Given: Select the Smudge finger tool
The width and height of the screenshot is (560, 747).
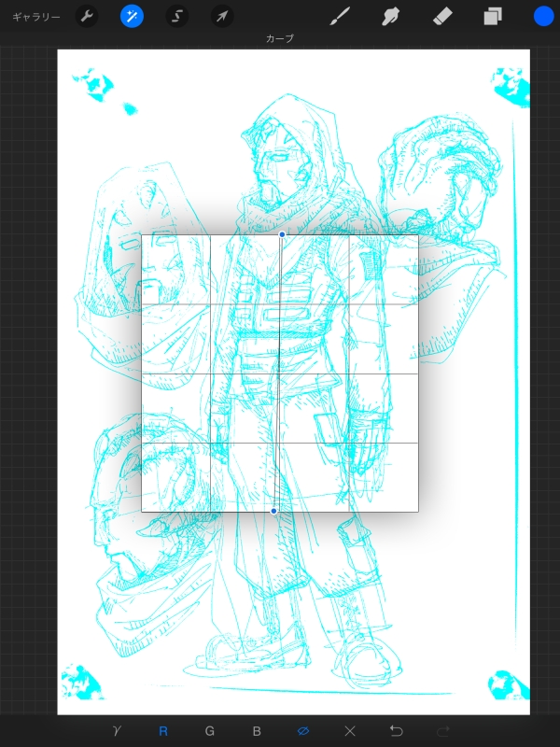Looking at the screenshot, I should coord(392,17).
